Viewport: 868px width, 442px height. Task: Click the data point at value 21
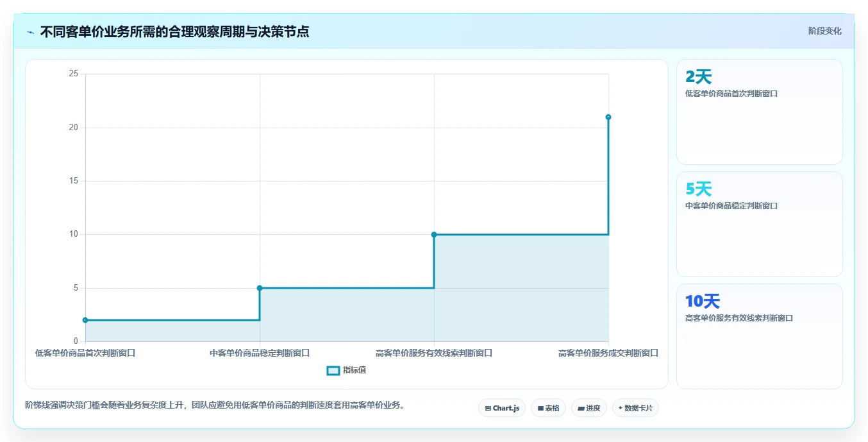(608, 117)
